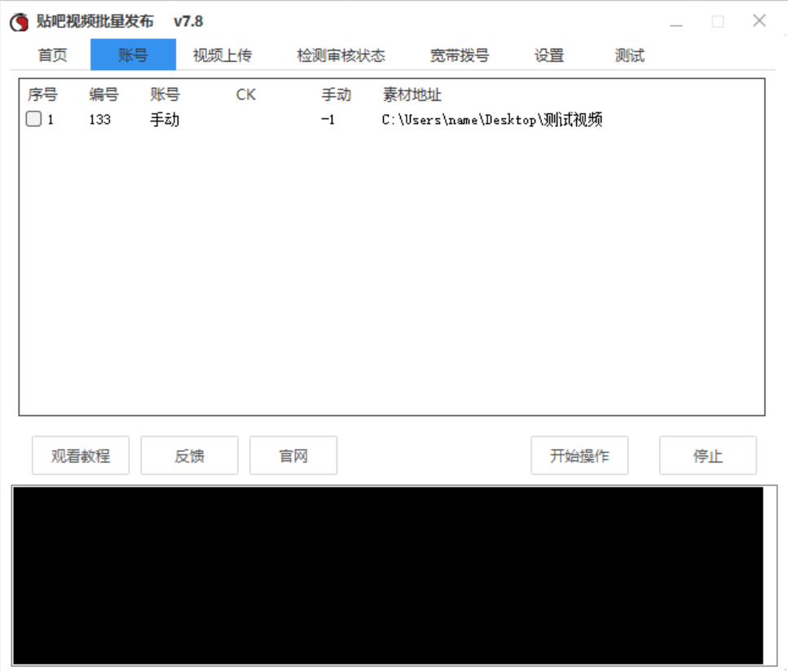Click the 反馈 button
The height and width of the screenshot is (672, 788).
tap(189, 455)
